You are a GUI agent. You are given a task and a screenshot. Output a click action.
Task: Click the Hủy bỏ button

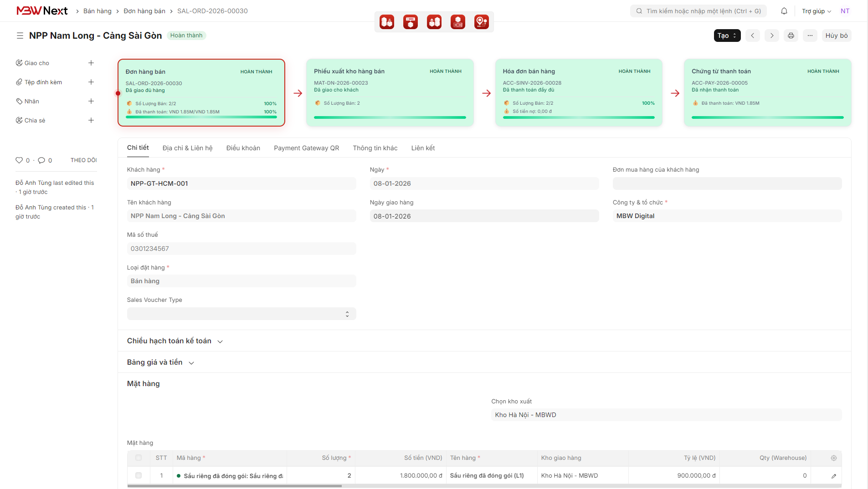click(x=836, y=36)
